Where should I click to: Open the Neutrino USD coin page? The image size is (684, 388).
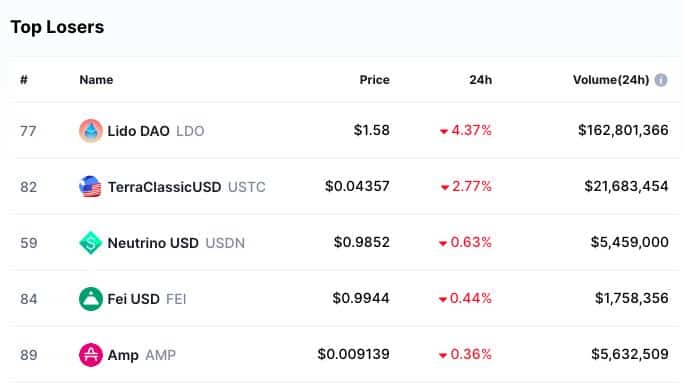pos(153,243)
